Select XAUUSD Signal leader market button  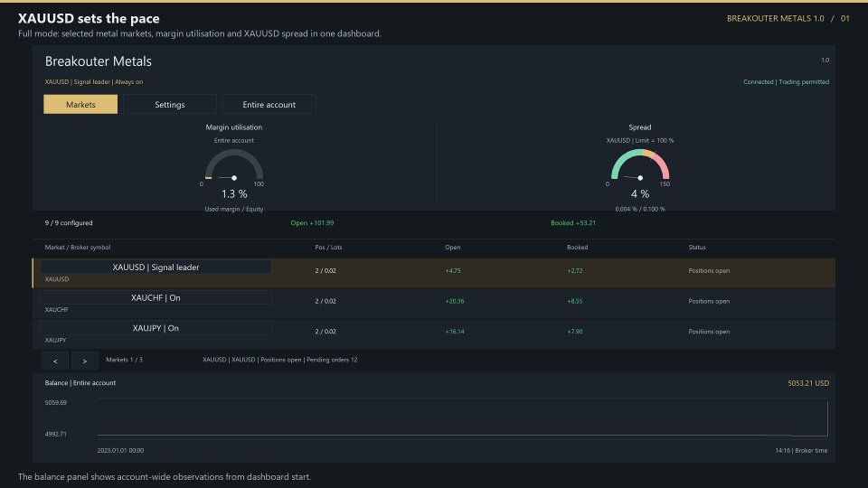coord(156,267)
